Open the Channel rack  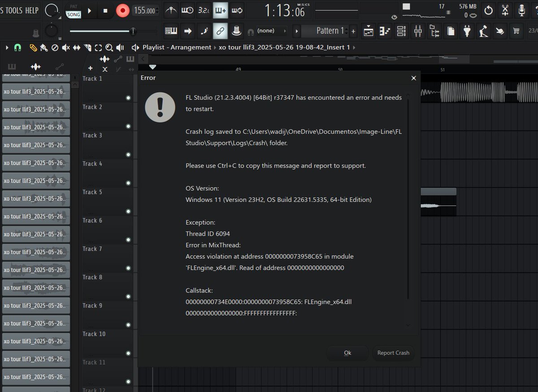click(x=401, y=31)
